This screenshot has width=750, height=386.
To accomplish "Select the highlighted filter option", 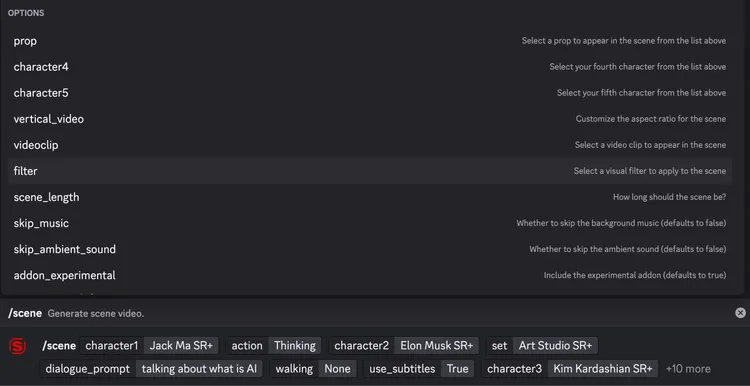I will click(370, 171).
